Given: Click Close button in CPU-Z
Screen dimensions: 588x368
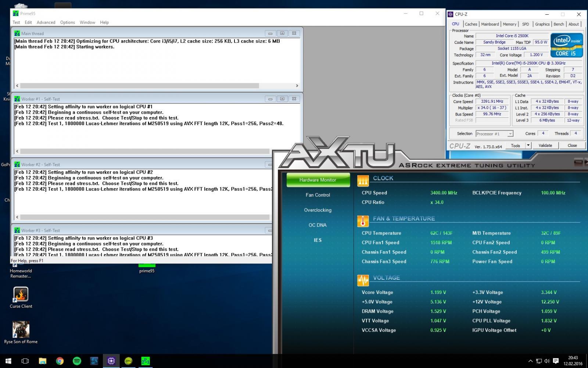Looking at the screenshot, I should pos(572,145).
